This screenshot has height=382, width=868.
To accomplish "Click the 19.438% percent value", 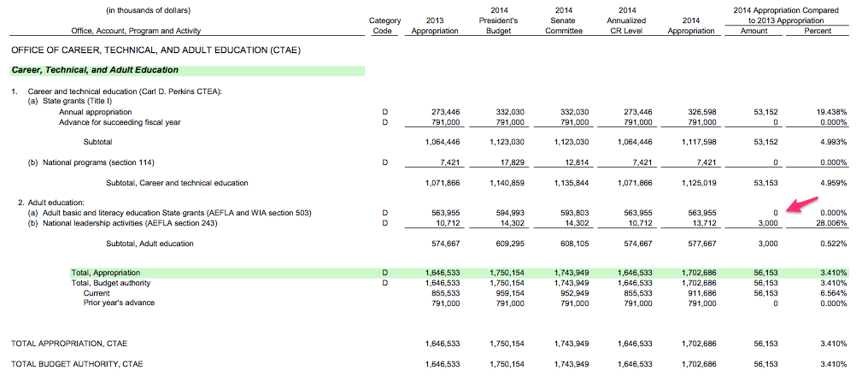I will 831,112.
